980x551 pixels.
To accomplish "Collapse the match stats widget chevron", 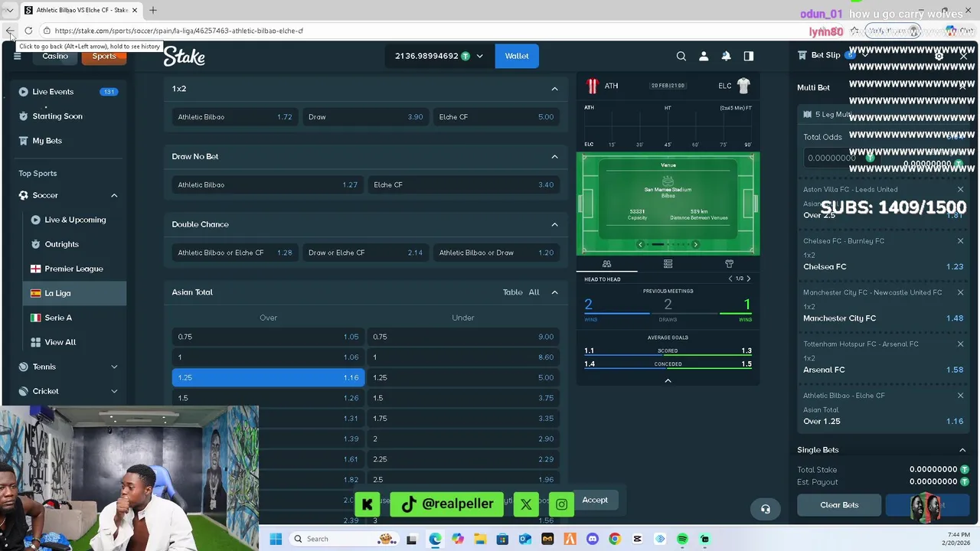I will point(668,380).
